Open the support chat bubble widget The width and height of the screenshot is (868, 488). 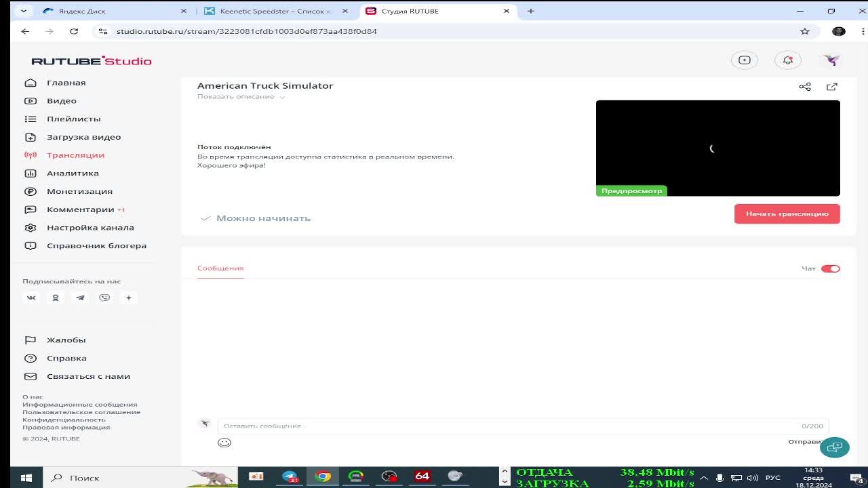tap(835, 447)
